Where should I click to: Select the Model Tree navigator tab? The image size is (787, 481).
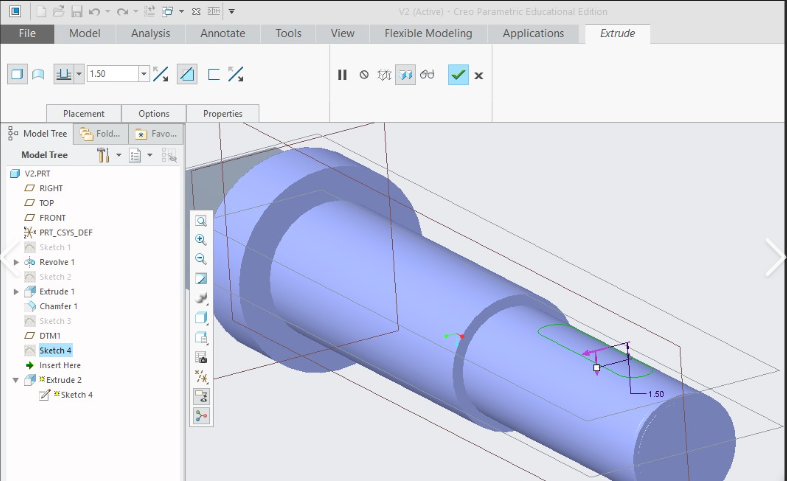[x=38, y=134]
